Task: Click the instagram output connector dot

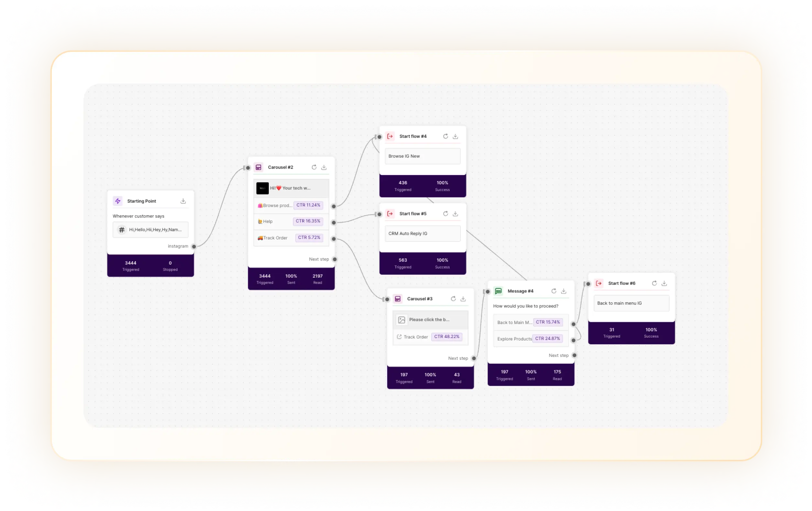Action: pos(194,247)
